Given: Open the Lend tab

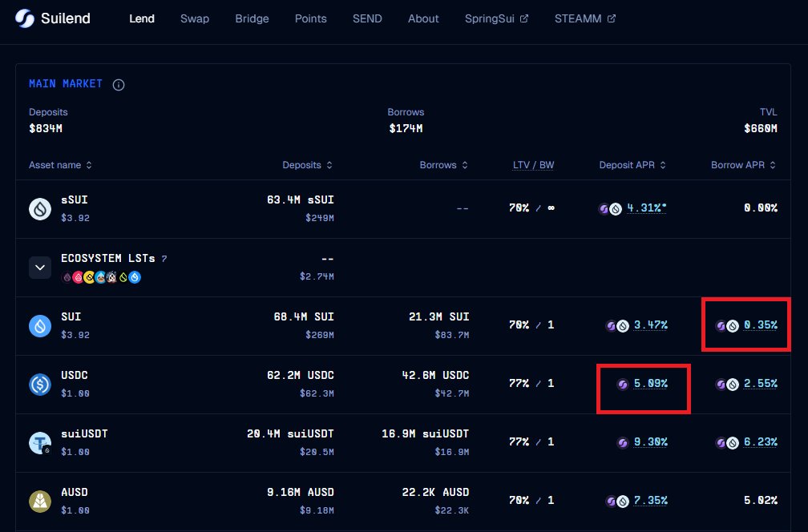Looking at the screenshot, I should tap(142, 18).
